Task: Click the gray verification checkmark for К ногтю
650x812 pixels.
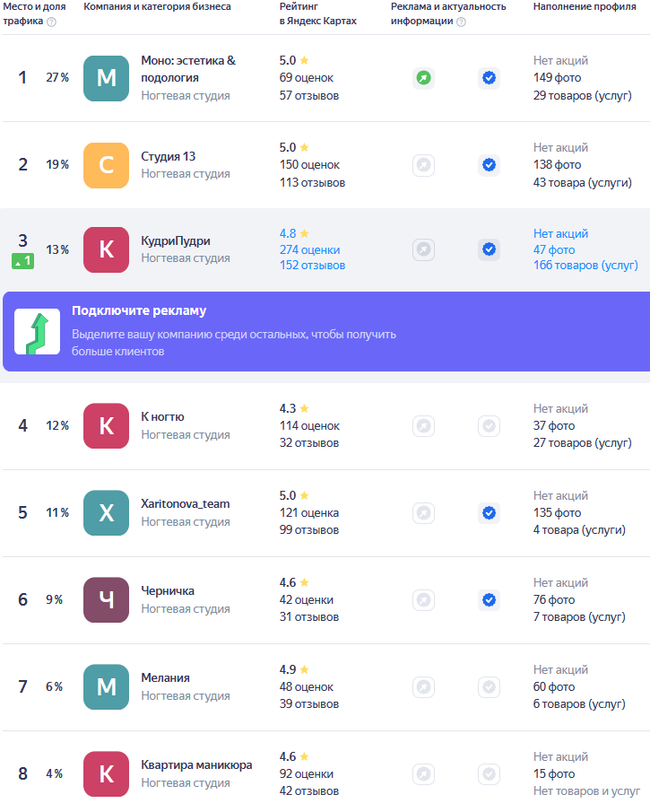Action: coord(489,425)
